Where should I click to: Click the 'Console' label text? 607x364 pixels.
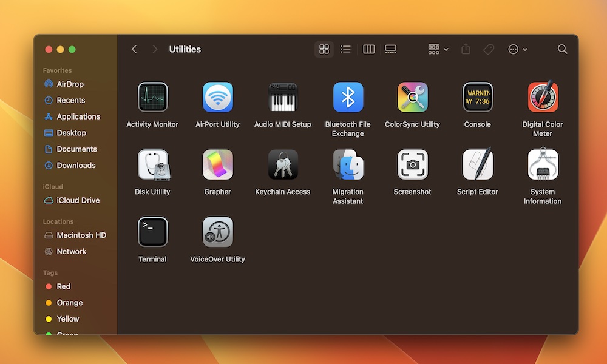pos(478,124)
